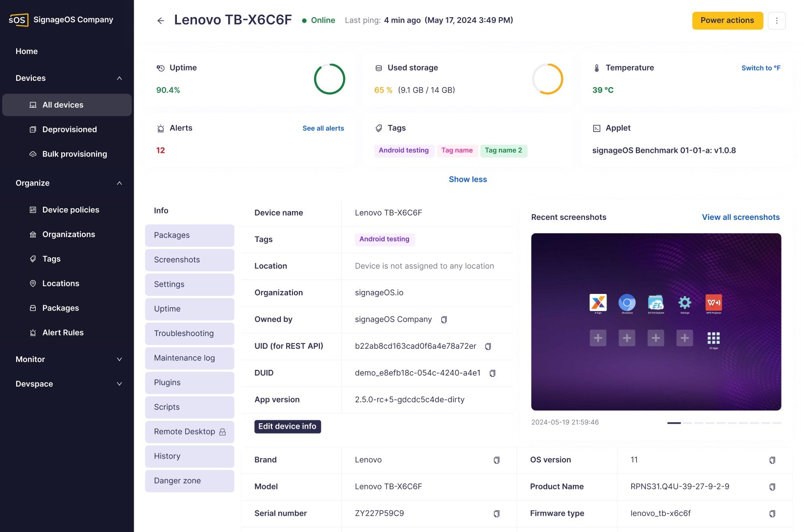The width and height of the screenshot is (804, 532).
Task: Click the Uptime clock icon
Action: pyautogui.click(x=160, y=68)
